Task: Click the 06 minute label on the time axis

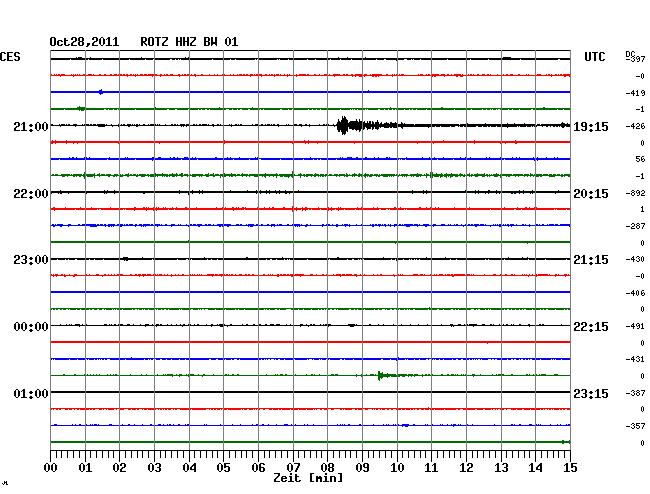Action: pos(258,468)
